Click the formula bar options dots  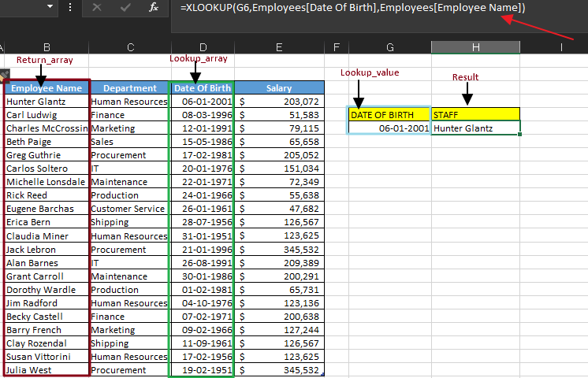pyautogui.click(x=70, y=7)
